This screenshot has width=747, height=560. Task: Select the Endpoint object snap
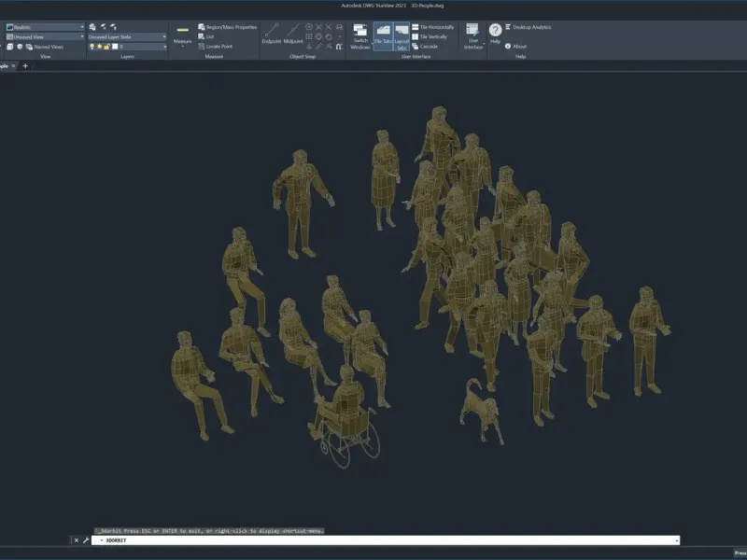[272, 35]
